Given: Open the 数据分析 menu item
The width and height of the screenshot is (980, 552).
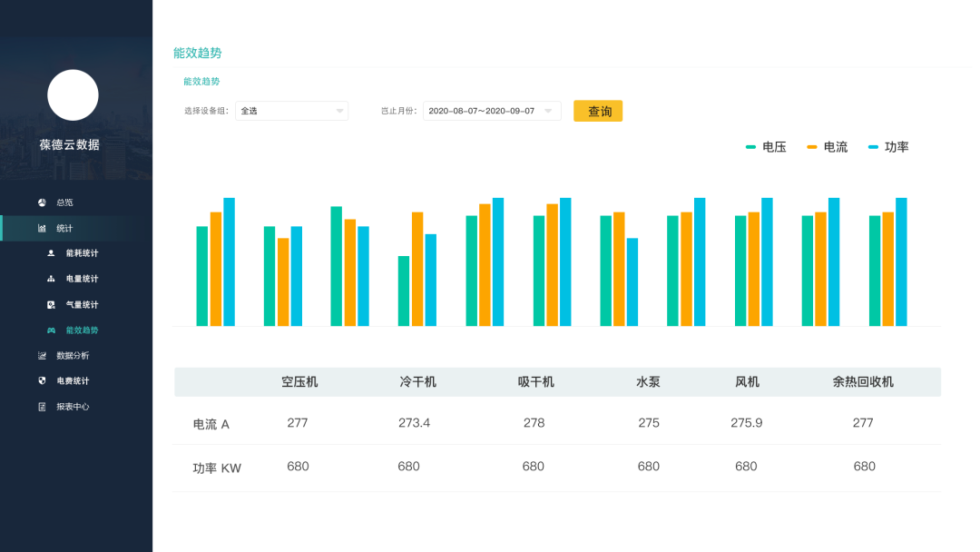Looking at the screenshot, I should click(x=73, y=356).
